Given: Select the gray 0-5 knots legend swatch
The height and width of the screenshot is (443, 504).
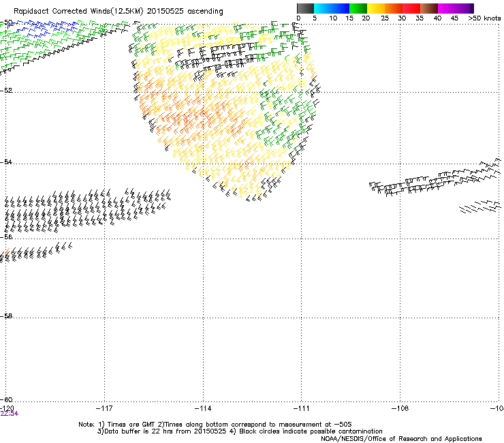Looking at the screenshot, I should 305,8.
